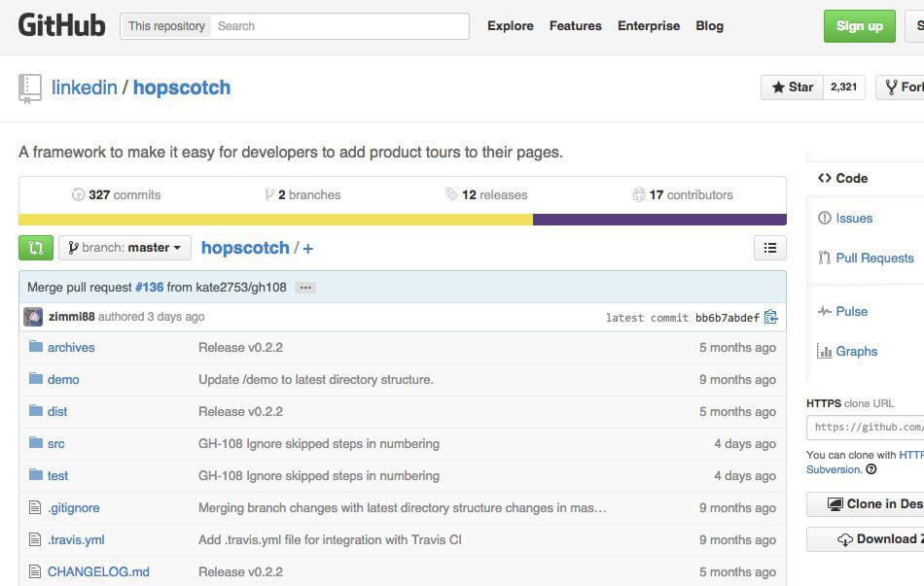
Task: Click the yellow language bar segment
Action: tap(275, 220)
